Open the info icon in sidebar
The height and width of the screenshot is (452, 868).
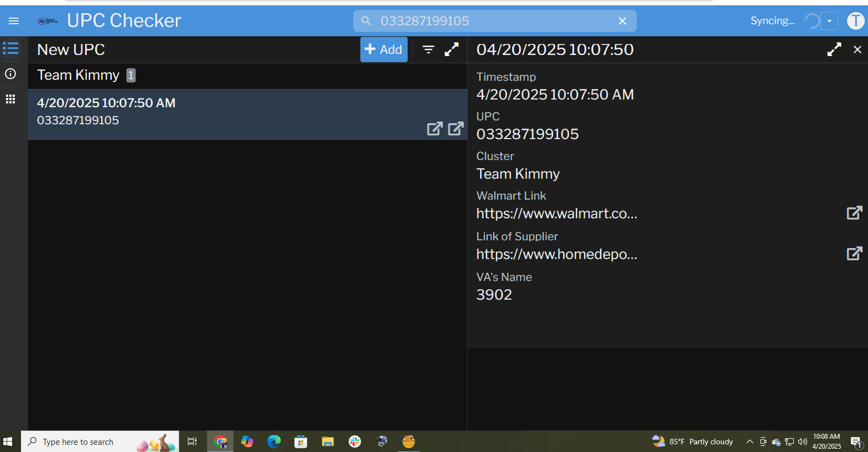[10, 74]
